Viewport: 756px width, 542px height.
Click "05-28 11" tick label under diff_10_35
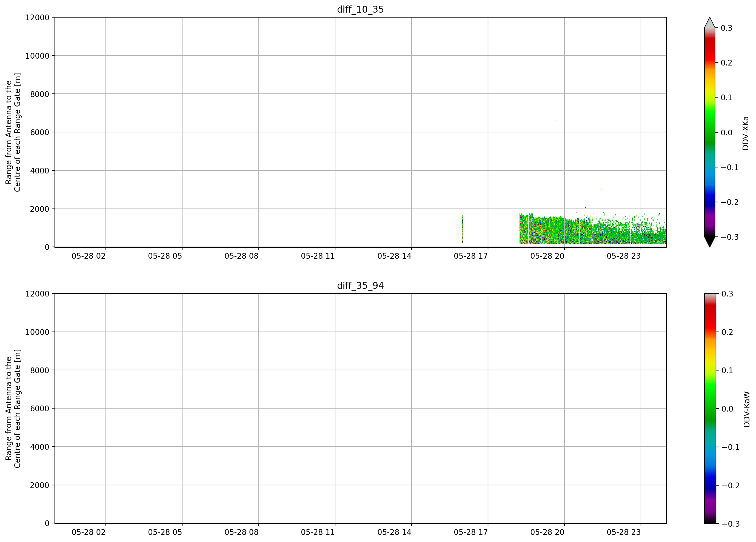tap(318, 256)
